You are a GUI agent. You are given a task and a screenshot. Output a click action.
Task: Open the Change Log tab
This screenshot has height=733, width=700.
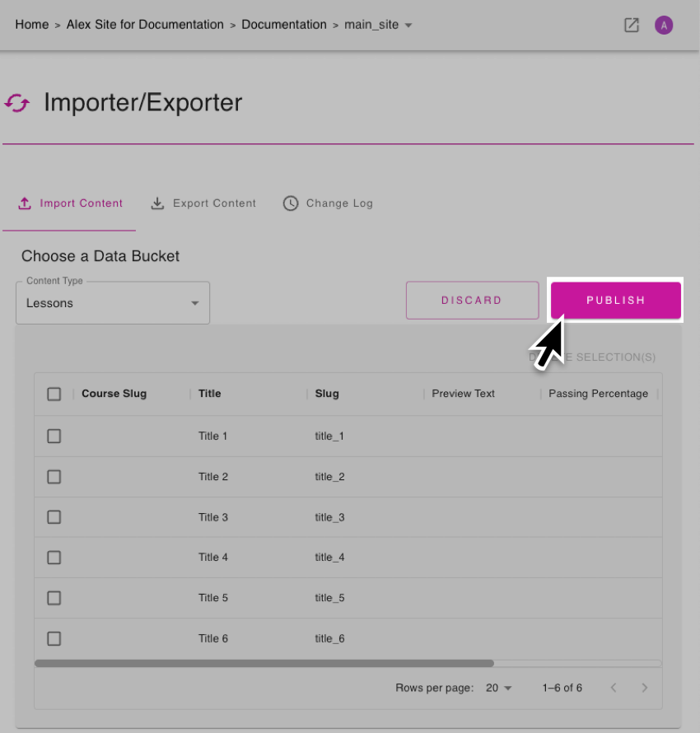pos(339,203)
